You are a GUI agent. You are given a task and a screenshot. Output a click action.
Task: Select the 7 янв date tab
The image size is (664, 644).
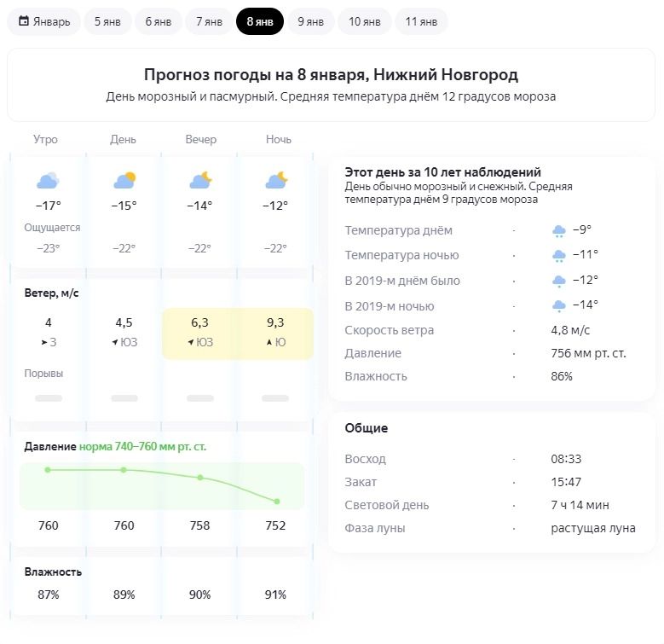coord(209,21)
